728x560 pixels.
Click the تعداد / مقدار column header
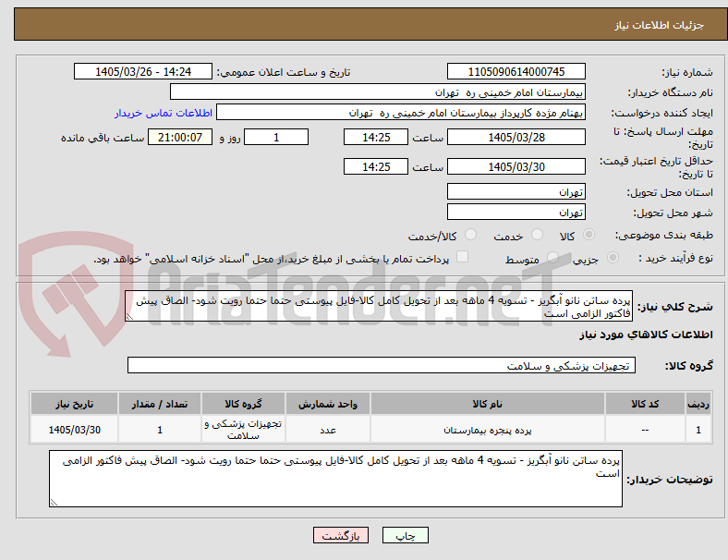[x=160, y=404]
